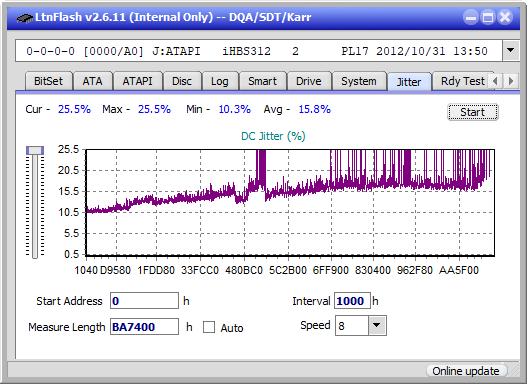527x384 pixels.
Task: Close the LtnFlash window
Action: point(505,17)
